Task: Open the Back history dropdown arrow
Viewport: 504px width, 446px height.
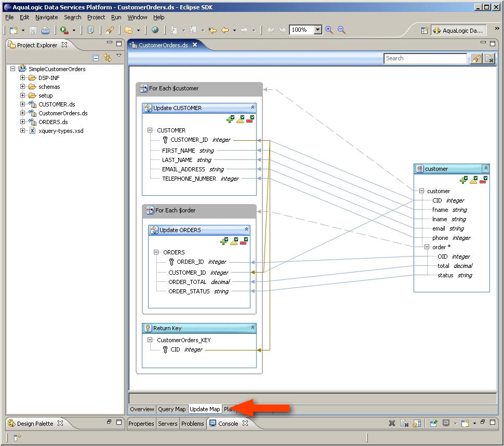Action: click(234, 31)
